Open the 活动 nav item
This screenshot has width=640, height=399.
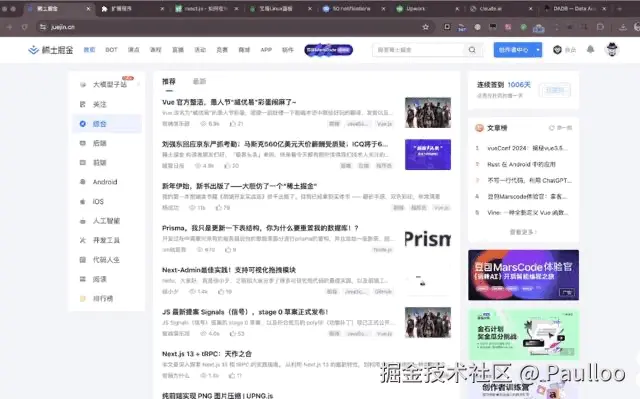pyautogui.click(x=200, y=50)
